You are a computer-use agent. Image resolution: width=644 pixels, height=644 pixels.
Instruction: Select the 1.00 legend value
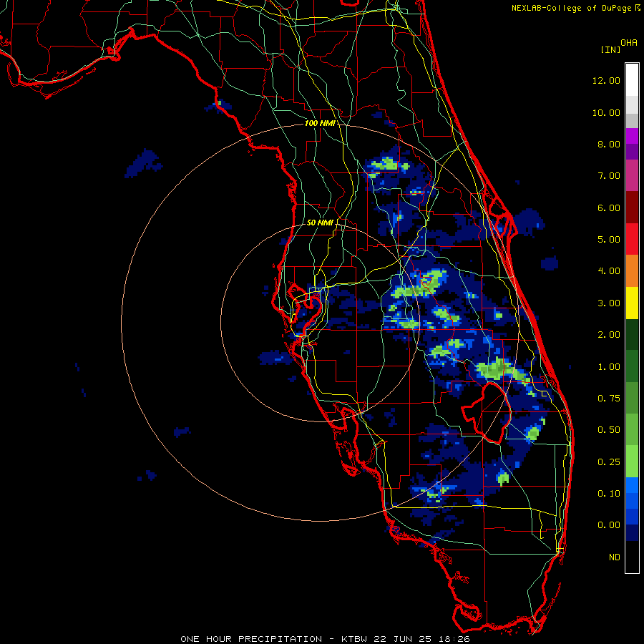coord(609,367)
